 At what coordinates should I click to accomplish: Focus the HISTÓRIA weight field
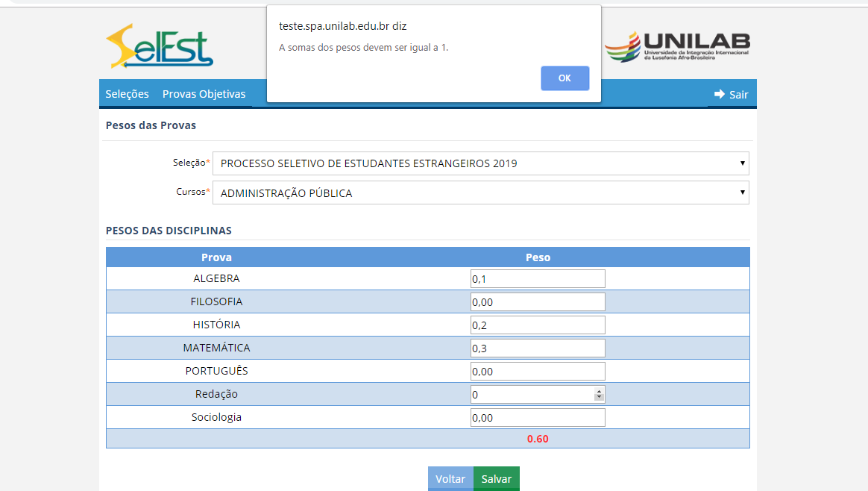[x=537, y=325]
